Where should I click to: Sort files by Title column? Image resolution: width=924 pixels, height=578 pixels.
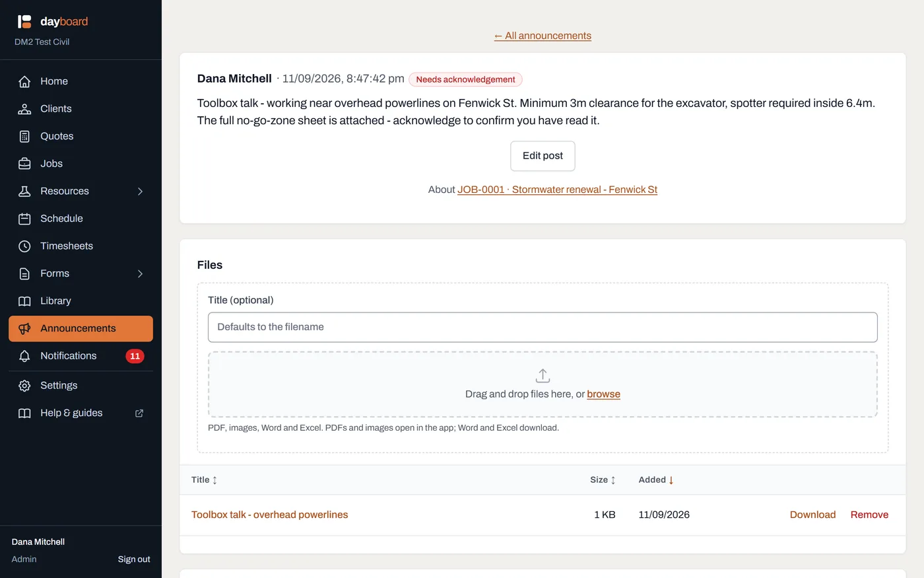204,480
